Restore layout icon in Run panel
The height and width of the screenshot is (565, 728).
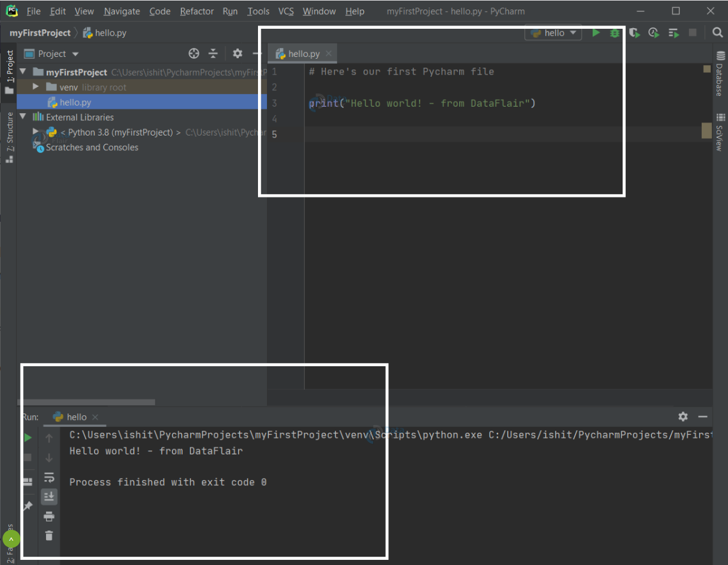coord(27,481)
